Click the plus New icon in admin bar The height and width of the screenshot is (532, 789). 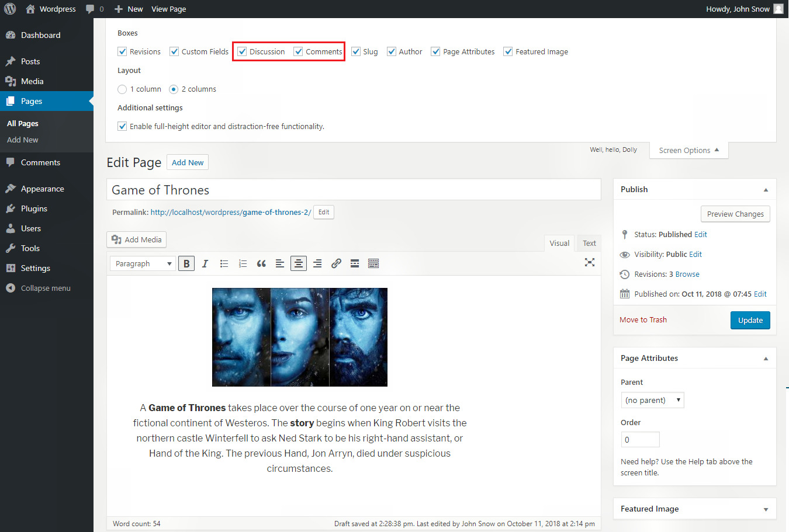pyautogui.click(x=119, y=9)
